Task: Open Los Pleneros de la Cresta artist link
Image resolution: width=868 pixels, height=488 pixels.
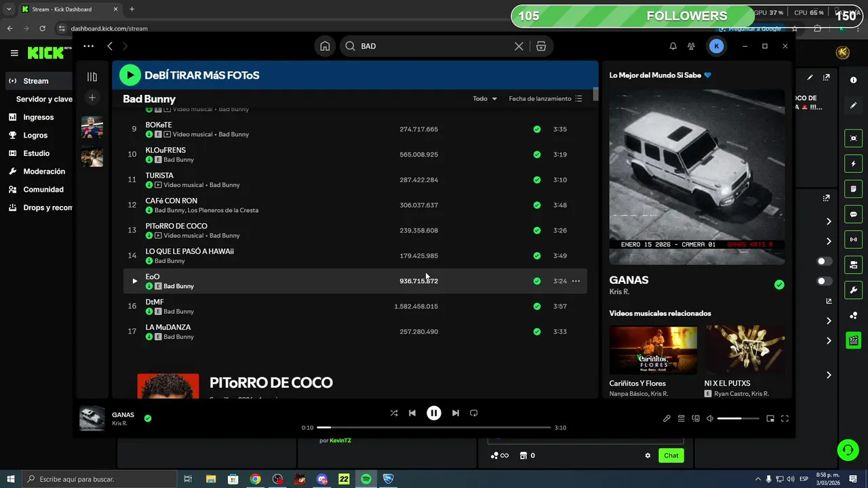Action: [223, 210]
